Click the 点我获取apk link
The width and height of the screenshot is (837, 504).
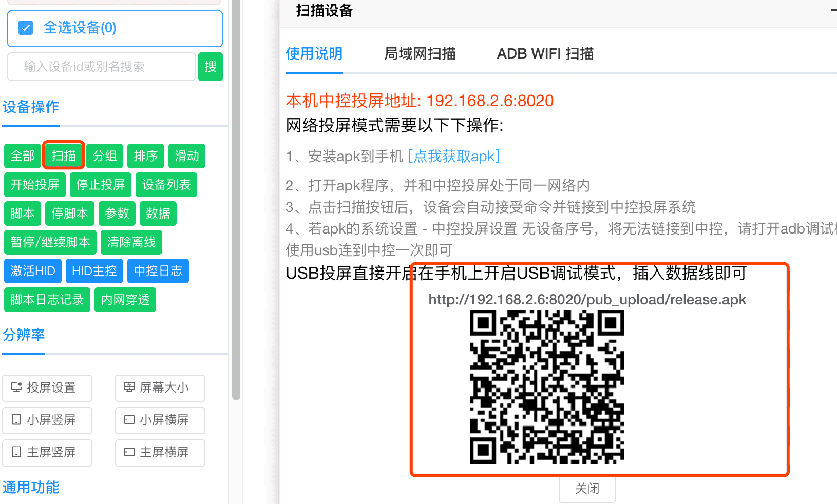pos(453,156)
